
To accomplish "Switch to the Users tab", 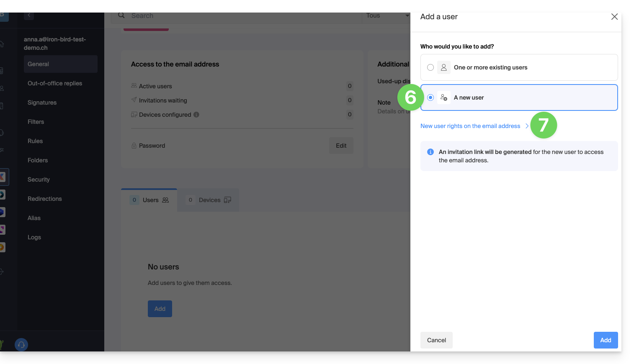I will click(x=149, y=200).
